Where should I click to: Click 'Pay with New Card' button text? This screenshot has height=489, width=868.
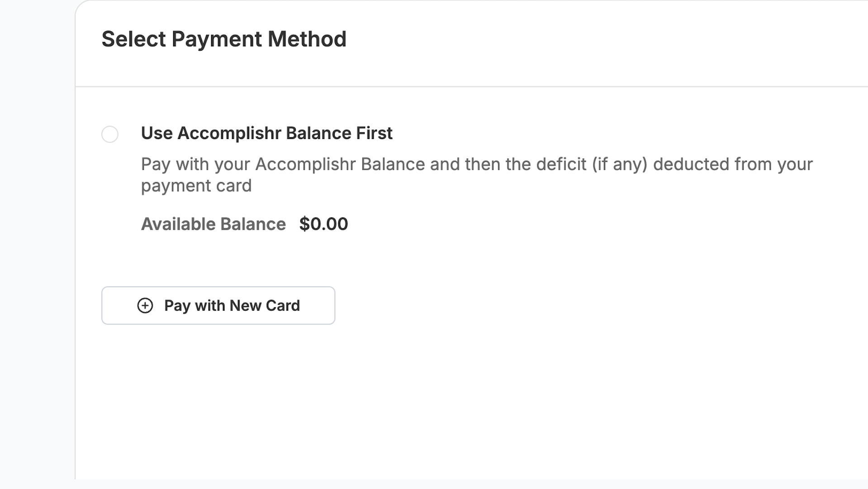[x=232, y=306]
